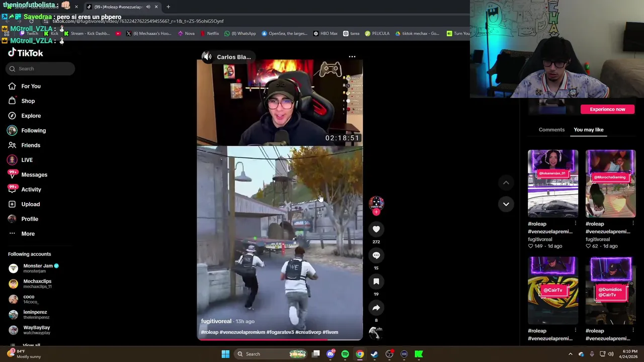The image size is (644, 362).
Task: Open Monster Jam following account
Action: [34, 268]
